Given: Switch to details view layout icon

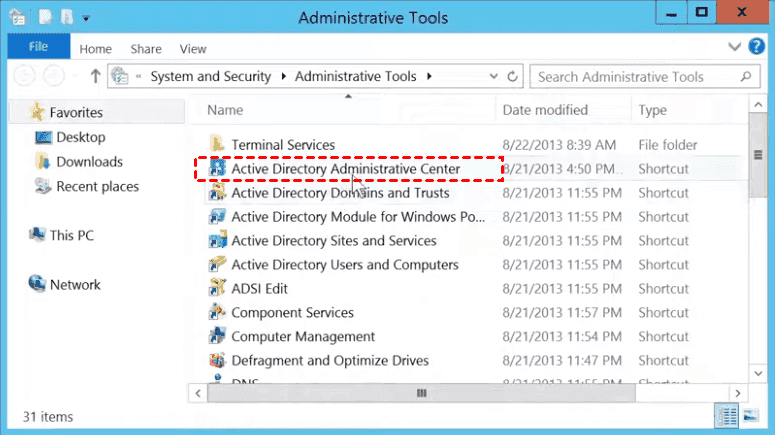Looking at the screenshot, I should (x=726, y=415).
